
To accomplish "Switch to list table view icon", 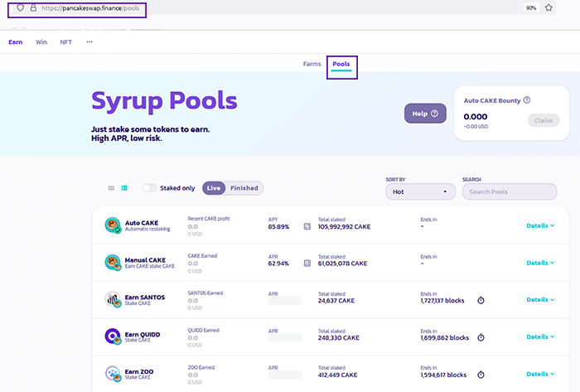I will [x=124, y=188].
